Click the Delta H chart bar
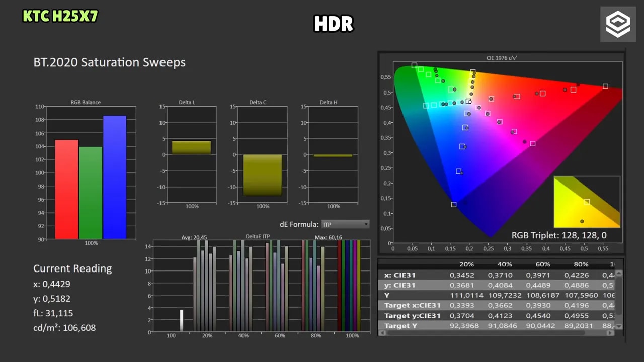Screen dimensions: 644x362 (333, 155)
